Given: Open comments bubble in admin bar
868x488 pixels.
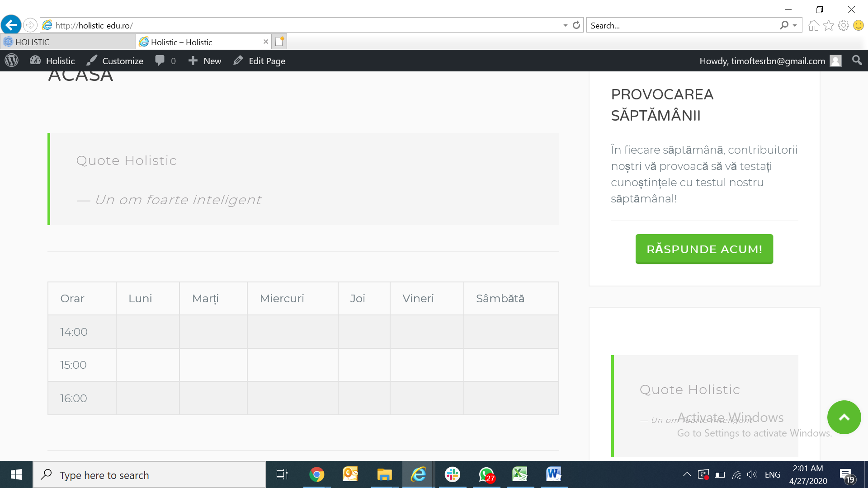Looking at the screenshot, I should tap(165, 61).
